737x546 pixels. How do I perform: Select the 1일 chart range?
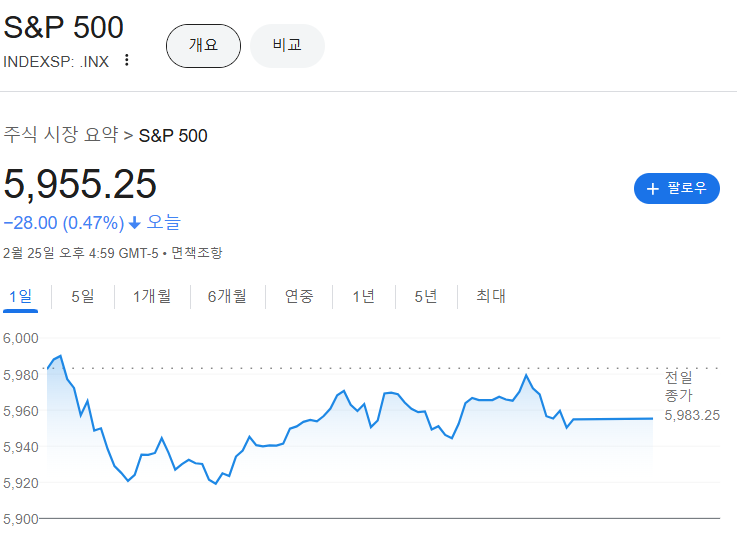[x=21, y=296]
